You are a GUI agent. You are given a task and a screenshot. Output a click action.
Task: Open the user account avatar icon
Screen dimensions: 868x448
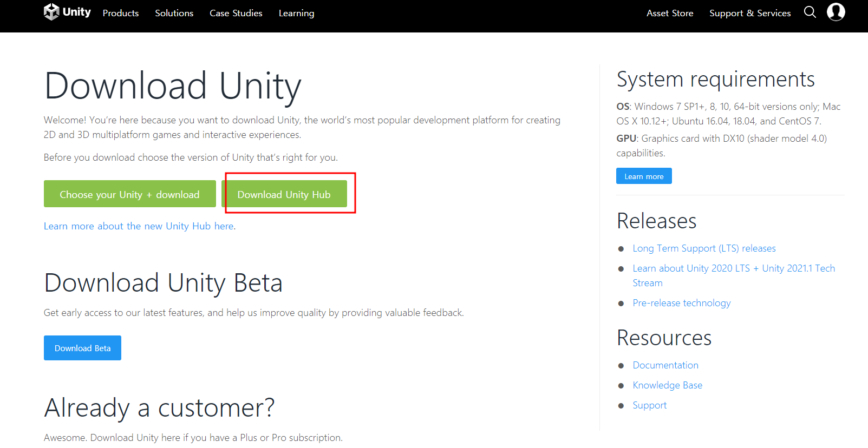(836, 12)
